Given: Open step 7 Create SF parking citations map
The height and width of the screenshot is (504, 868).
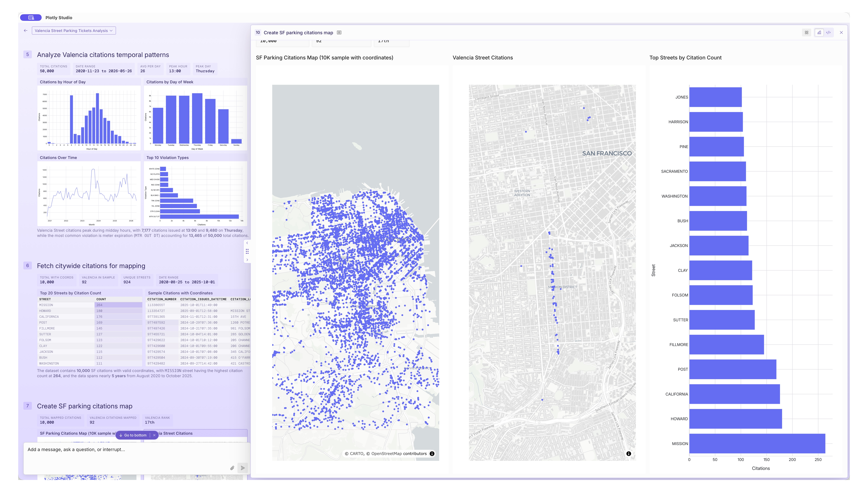Looking at the screenshot, I should coord(85,407).
